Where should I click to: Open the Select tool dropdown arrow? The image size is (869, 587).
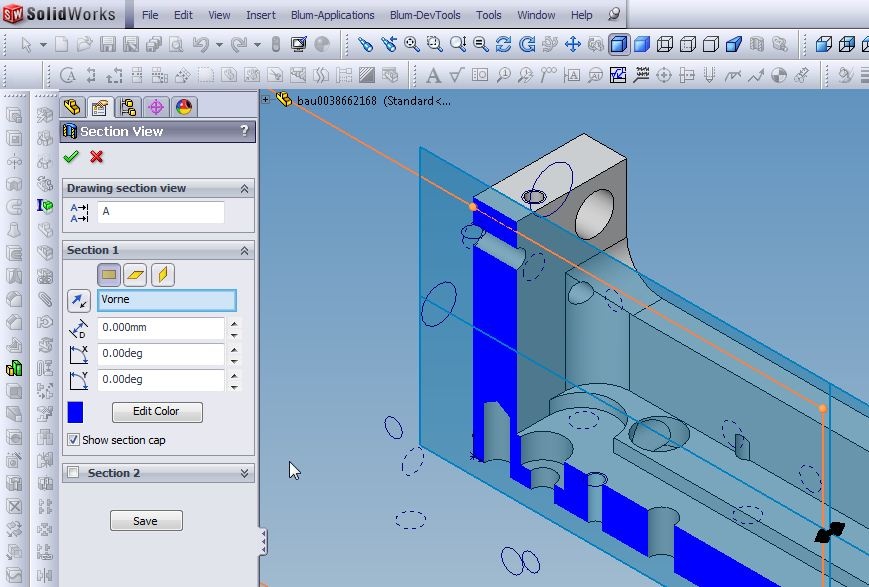coord(43,45)
